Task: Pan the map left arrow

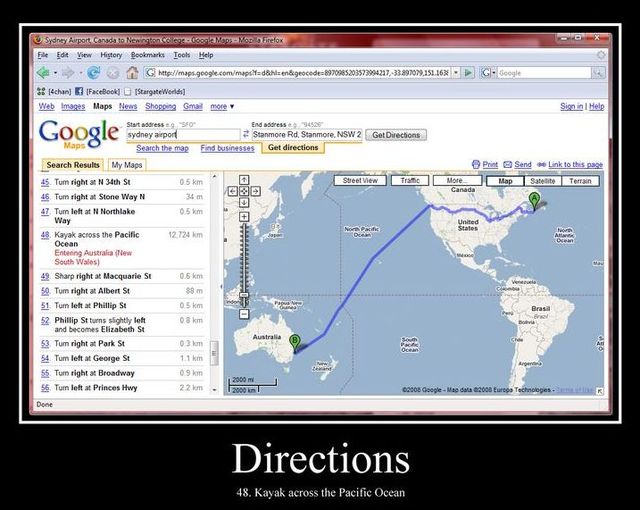Action: [233, 191]
